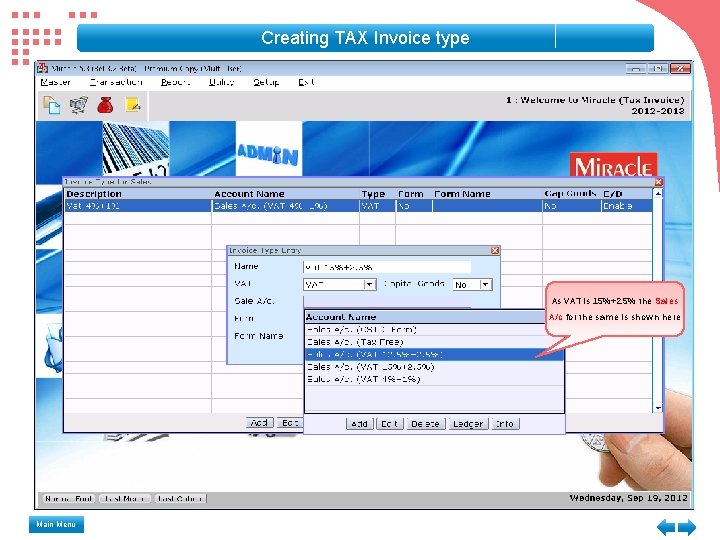The width and height of the screenshot is (720, 540).
Task: Select Sales A/c. (Tax Free) row
Action: point(434,342)
